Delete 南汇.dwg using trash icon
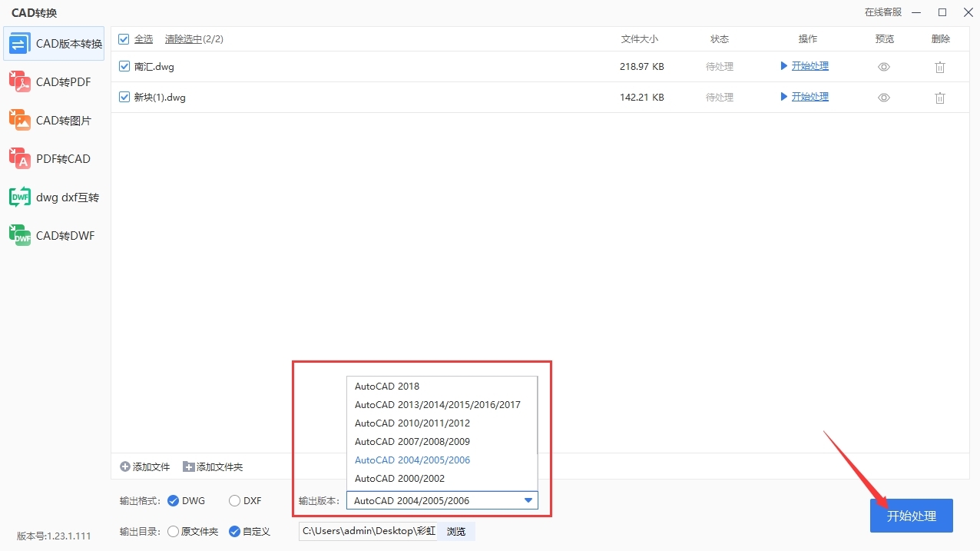The width and height of the screenshot is (980, 551). [940, 67]
